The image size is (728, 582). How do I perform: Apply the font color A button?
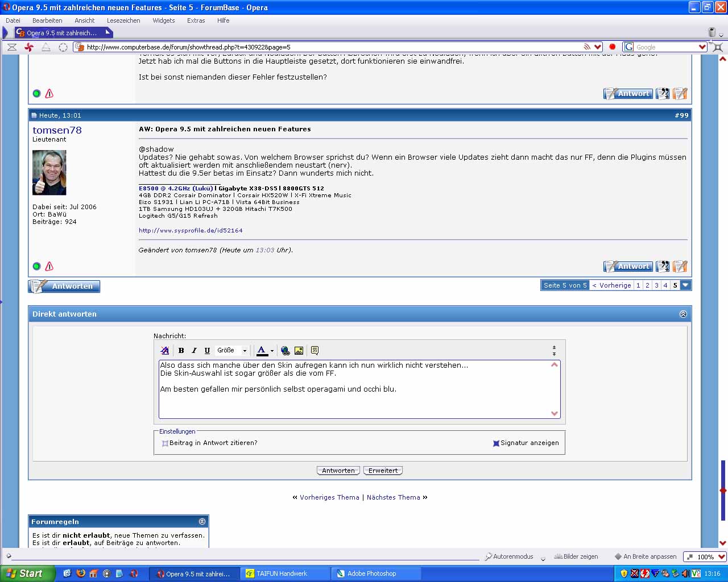click(262, 351)
